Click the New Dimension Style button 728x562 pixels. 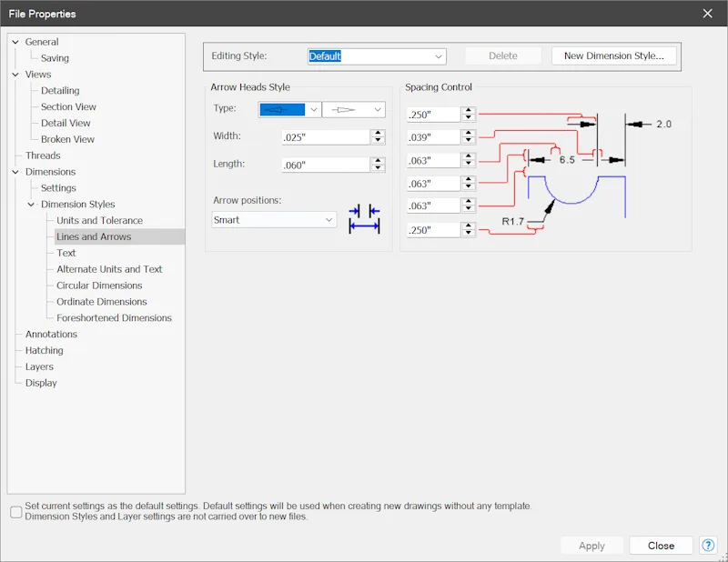tap(613, 55)
